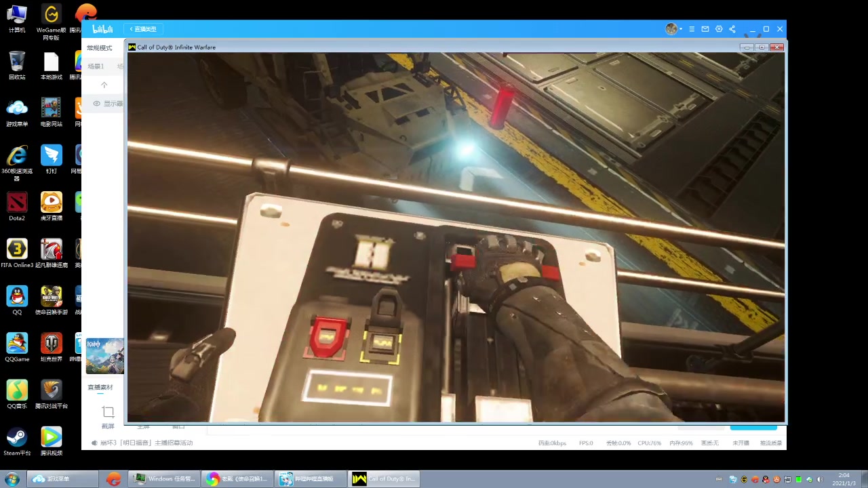Open the 钉钉 desktop icon
The height and width of the screenshot is (488, 868).
pyautogui.click(x=52, y=159)
